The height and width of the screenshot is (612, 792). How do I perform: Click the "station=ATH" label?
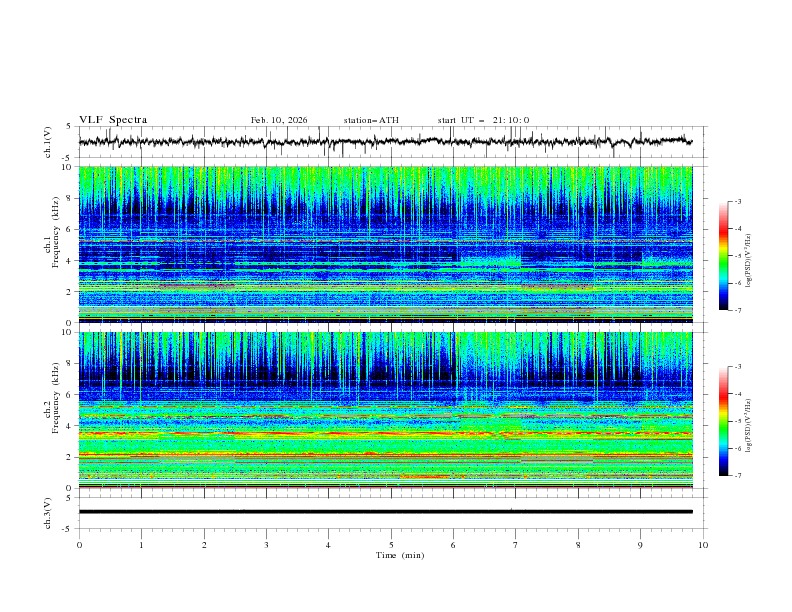(371, 120)
